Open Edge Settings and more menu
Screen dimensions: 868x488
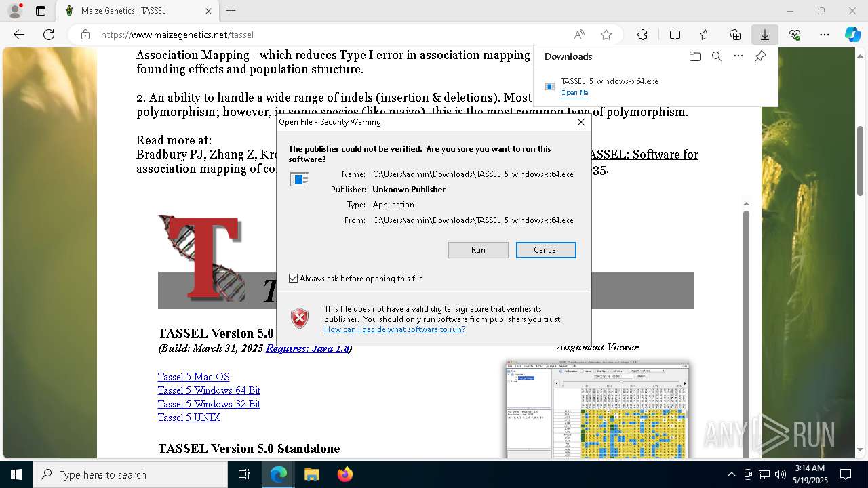coord(825,35)
